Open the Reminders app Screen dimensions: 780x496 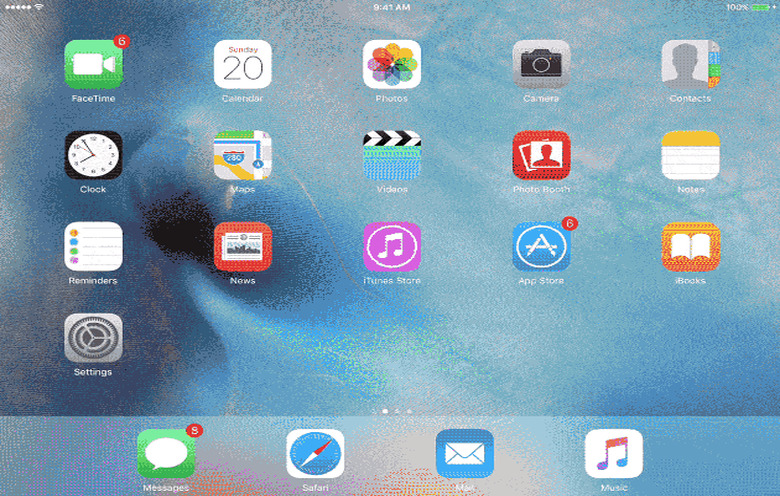pyautogui.click(x=93, y=246)
